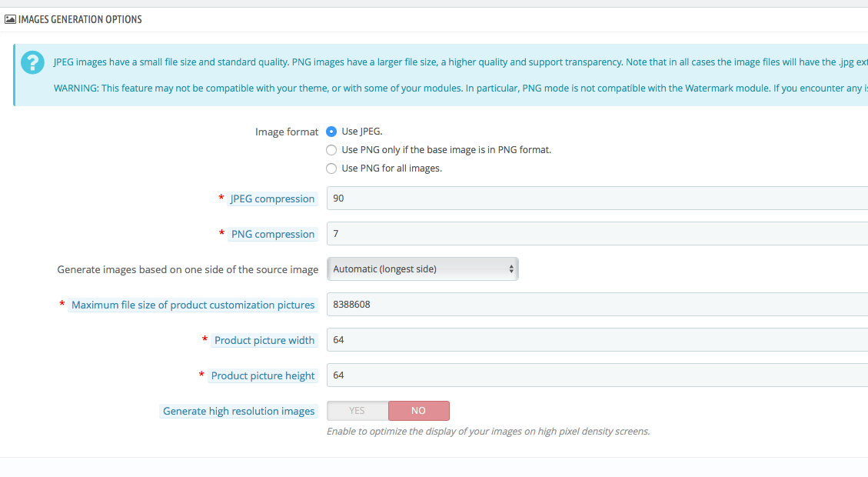Select Use PNG for all images option

(x=331, y=168)
